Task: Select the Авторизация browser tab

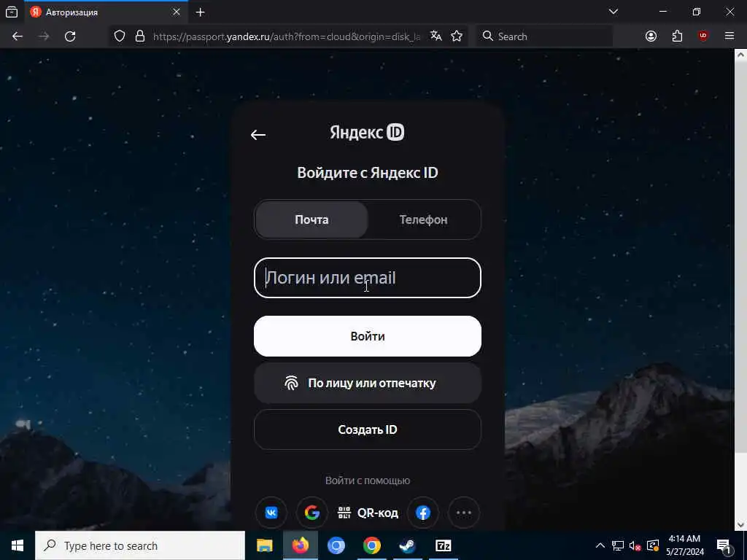Action: coord(105,12)
